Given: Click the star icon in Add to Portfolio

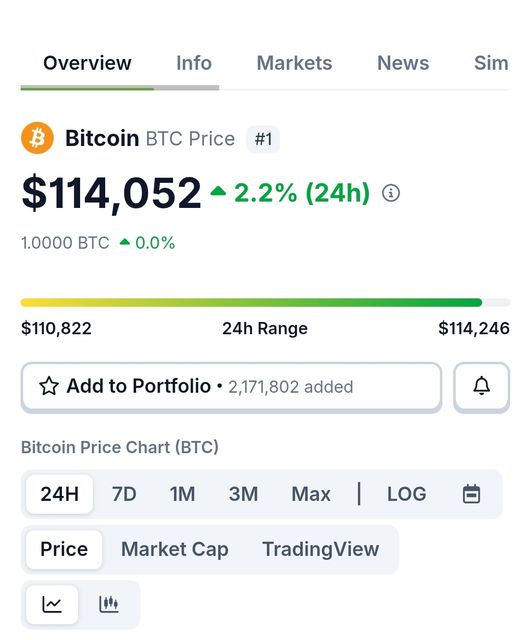Looking at the screenshot, I should tap(49, 386).
